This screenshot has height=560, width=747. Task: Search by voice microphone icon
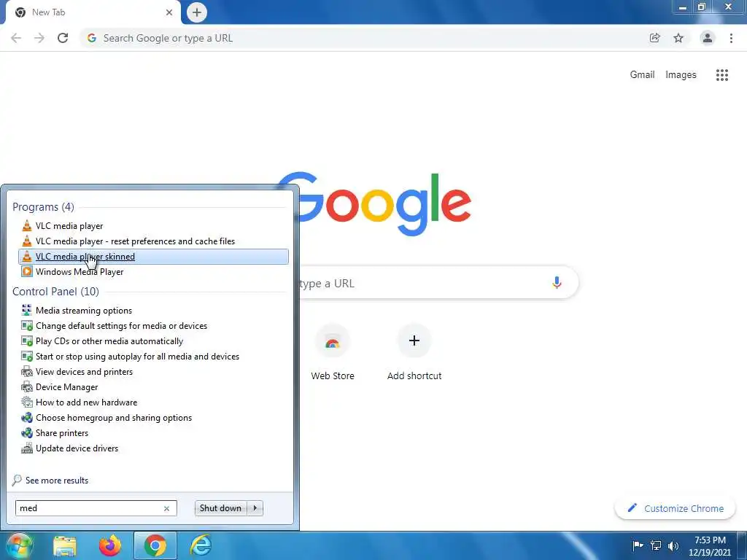tap(557, 283)
